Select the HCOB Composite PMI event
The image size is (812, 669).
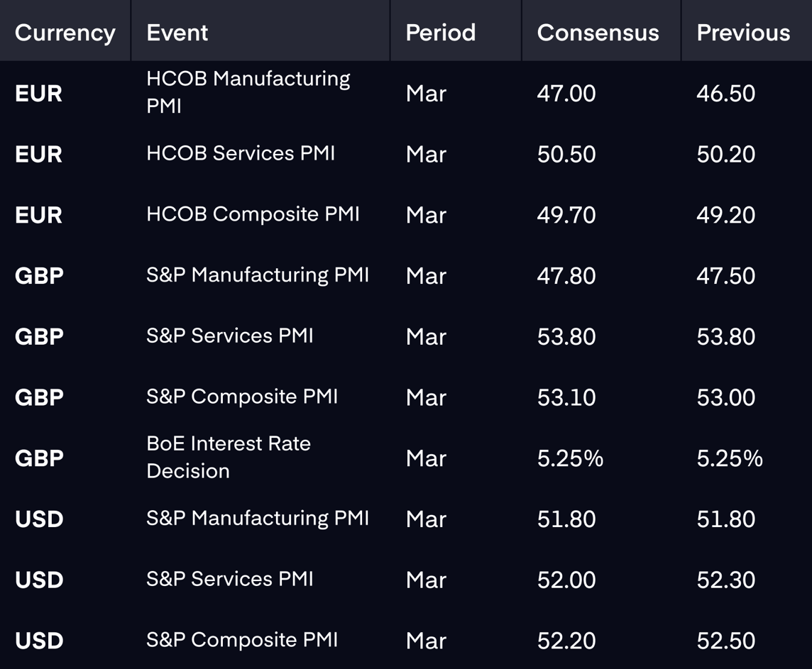click(253, 214)
